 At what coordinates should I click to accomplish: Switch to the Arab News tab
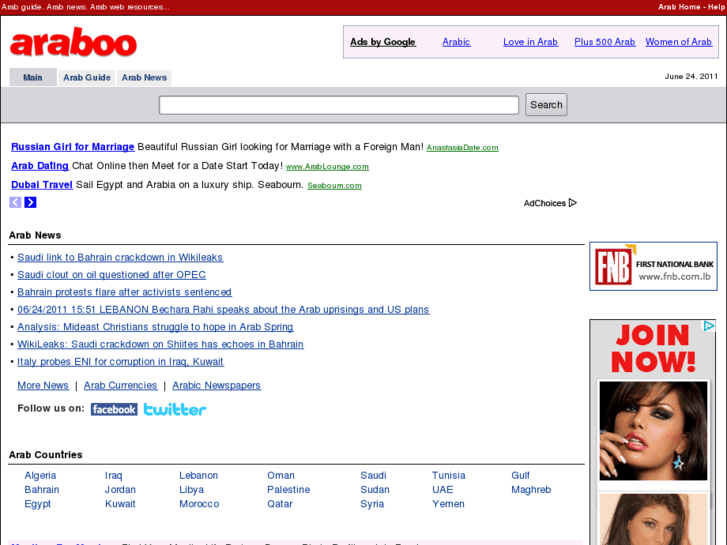pos(144,77)
